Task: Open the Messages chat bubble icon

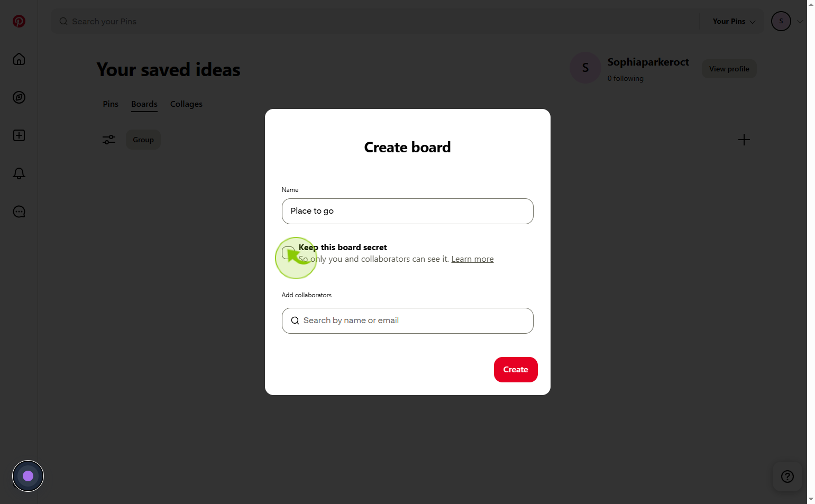Action: [x=19, y=212]
